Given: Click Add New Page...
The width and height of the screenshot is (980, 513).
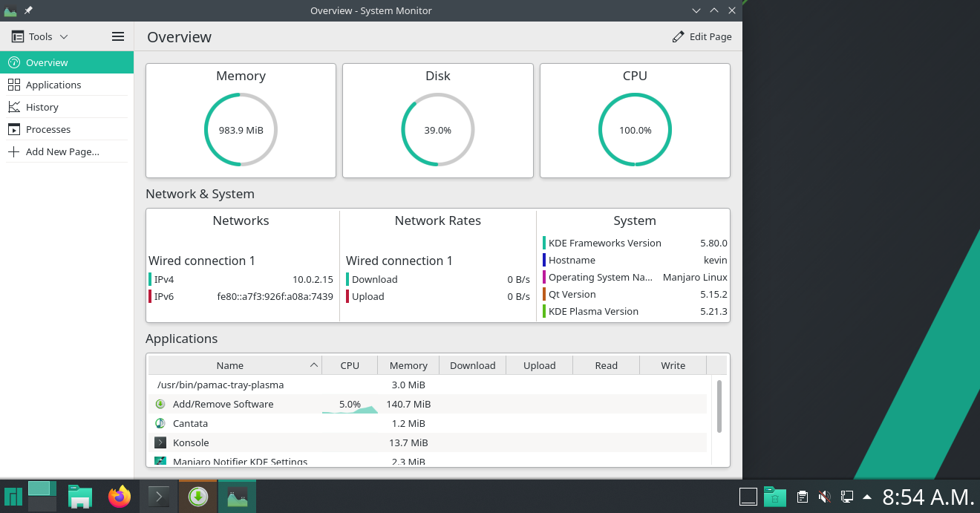Looking at the screenshot, I should (x=67, y=151).
